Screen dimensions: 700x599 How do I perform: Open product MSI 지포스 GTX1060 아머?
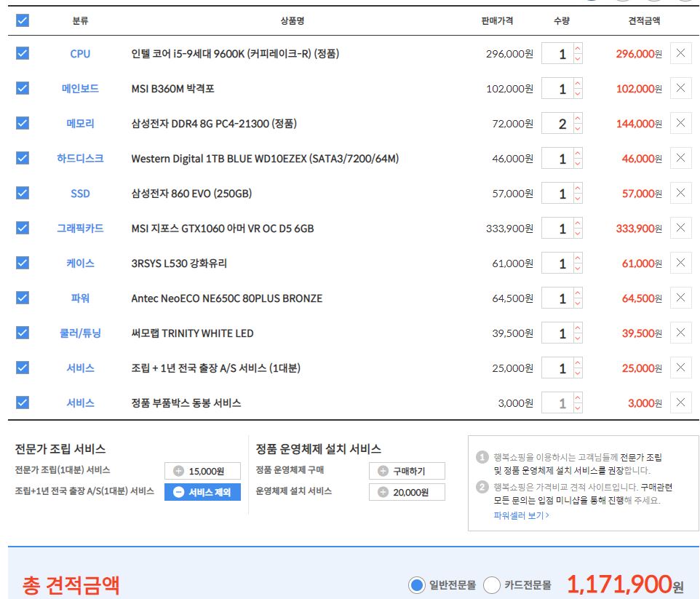point(223,229)
